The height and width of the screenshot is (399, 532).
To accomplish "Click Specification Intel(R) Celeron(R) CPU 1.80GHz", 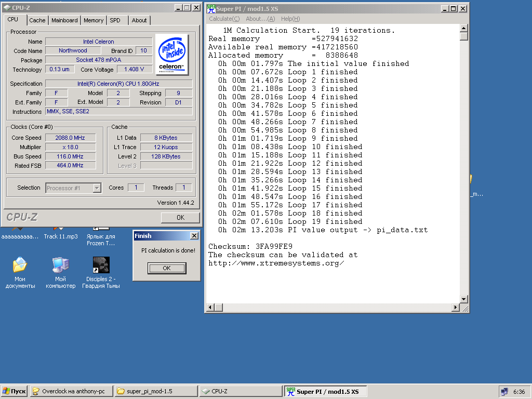I will 119,84.
